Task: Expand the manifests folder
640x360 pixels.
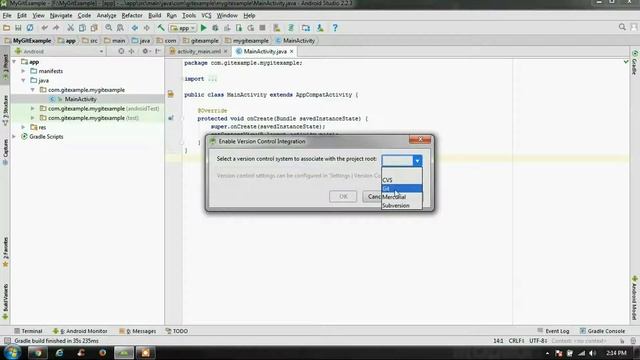Action: tap(24, 71)
